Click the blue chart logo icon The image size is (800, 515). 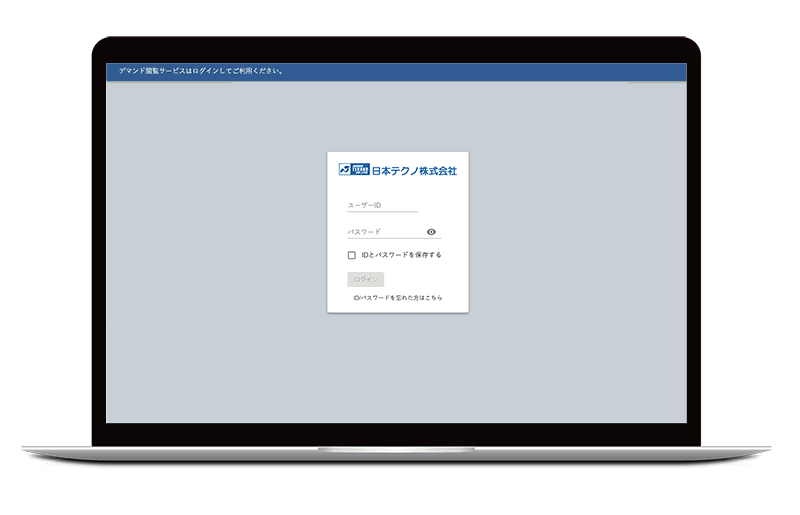[x=344, y=170]
